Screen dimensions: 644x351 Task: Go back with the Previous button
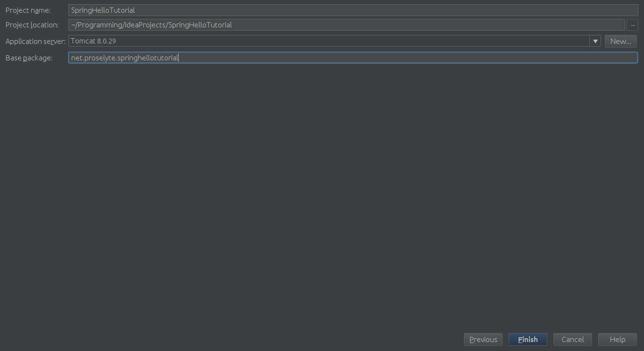coord(483,339)
